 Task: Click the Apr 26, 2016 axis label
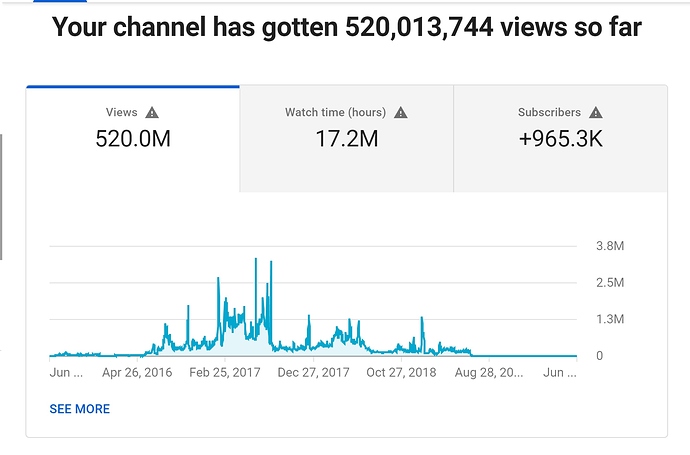(137, 373)
